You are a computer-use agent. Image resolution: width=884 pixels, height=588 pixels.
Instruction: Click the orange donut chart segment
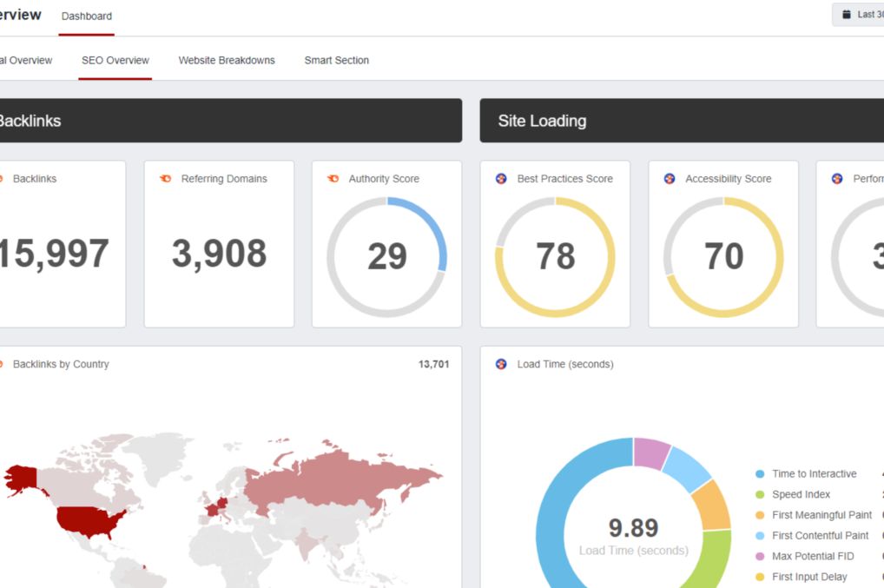[x=713, y=505]
